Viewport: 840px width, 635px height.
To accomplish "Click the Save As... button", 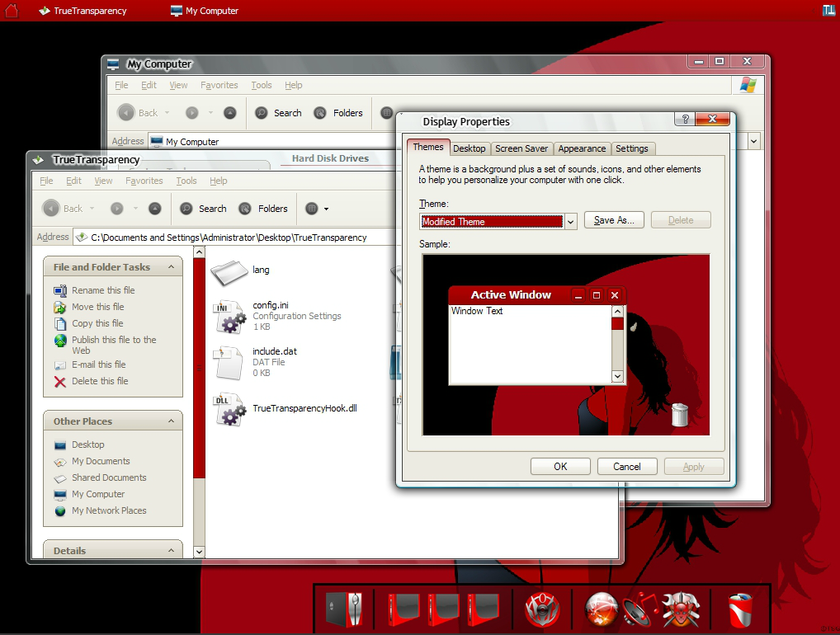I will (x=614, y=220).
